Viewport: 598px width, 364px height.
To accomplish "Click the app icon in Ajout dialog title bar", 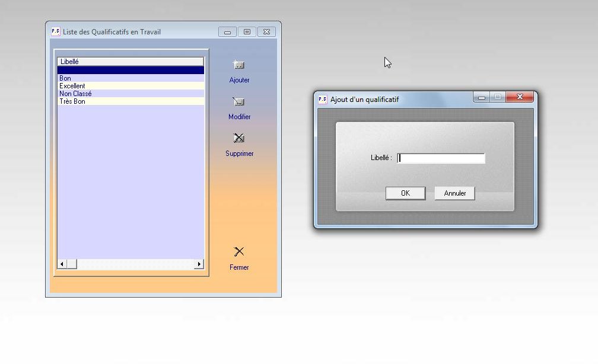I will click(x=323, y=100).
